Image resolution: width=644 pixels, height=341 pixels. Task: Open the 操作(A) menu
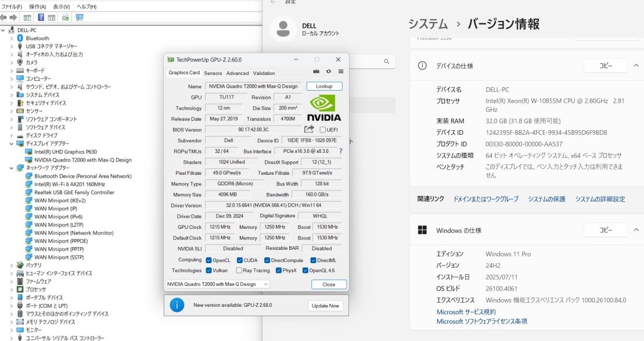(x=37, y=6)
